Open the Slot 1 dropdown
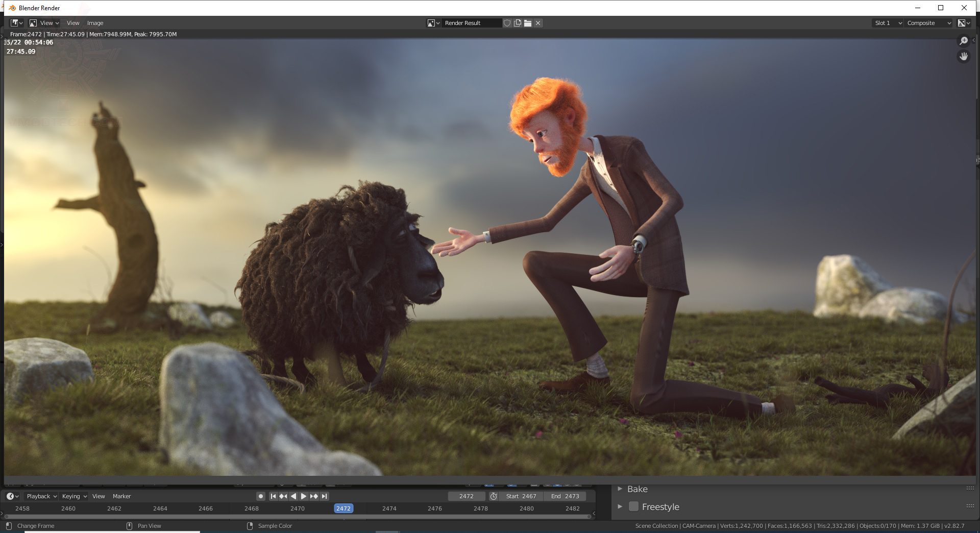980x533 pixels. (888, 23)
